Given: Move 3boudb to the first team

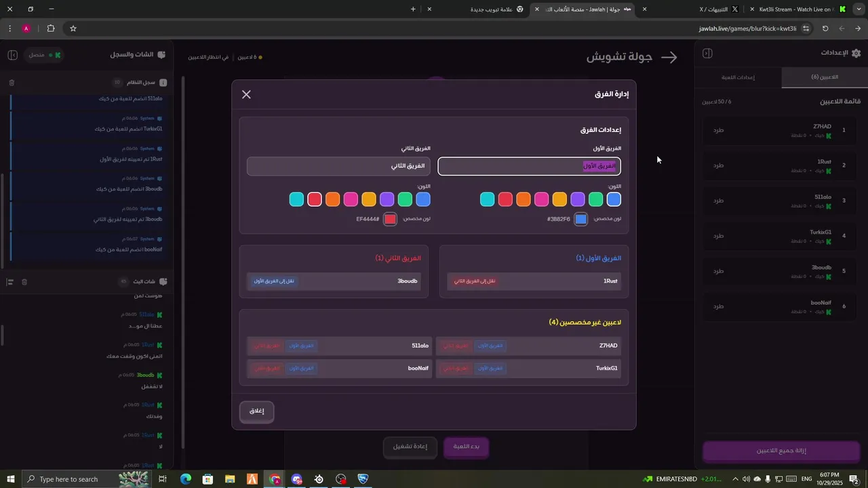Looking at the screenshot, I should [274, 281].
